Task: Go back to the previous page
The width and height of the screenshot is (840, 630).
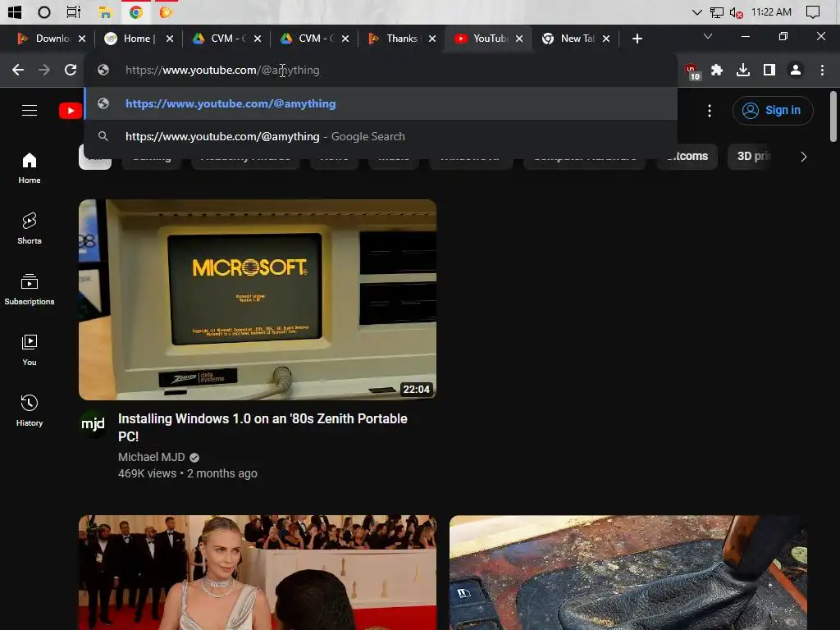Action: (18, 70)
